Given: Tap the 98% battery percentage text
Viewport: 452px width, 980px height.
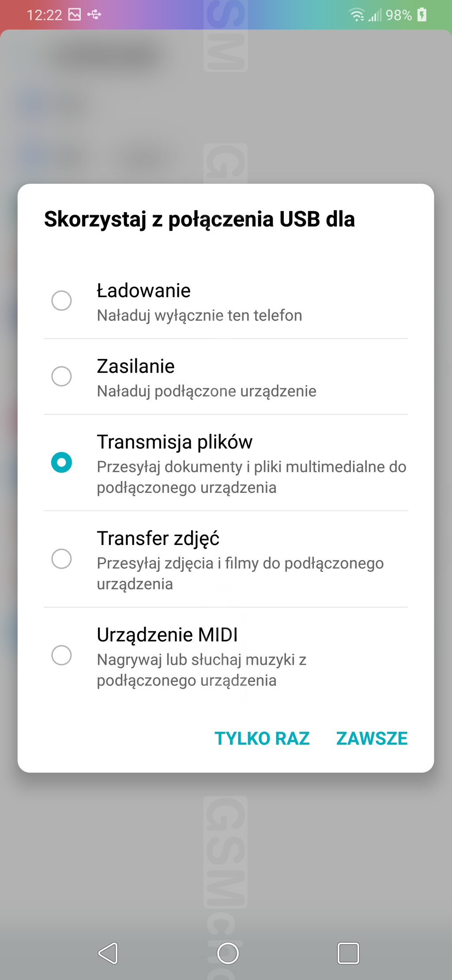Looking at the screenshot, I should 398,15.
